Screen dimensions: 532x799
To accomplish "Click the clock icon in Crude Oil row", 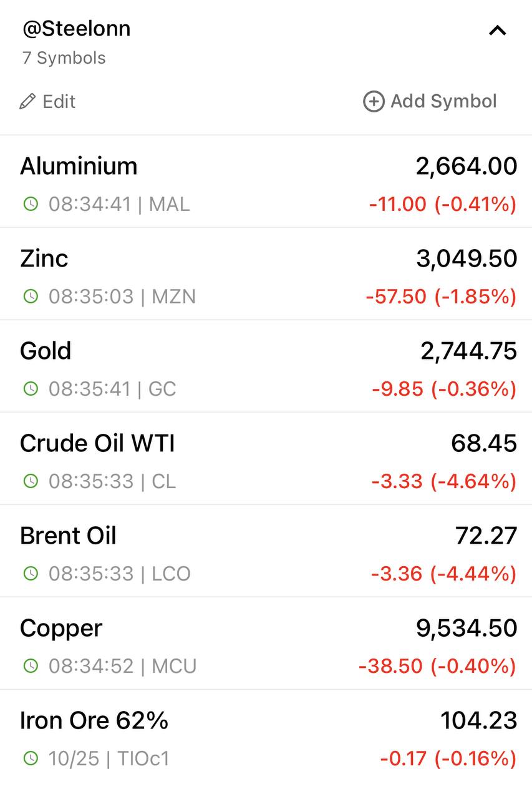I will pyautogui.click(x=31, y=481).
